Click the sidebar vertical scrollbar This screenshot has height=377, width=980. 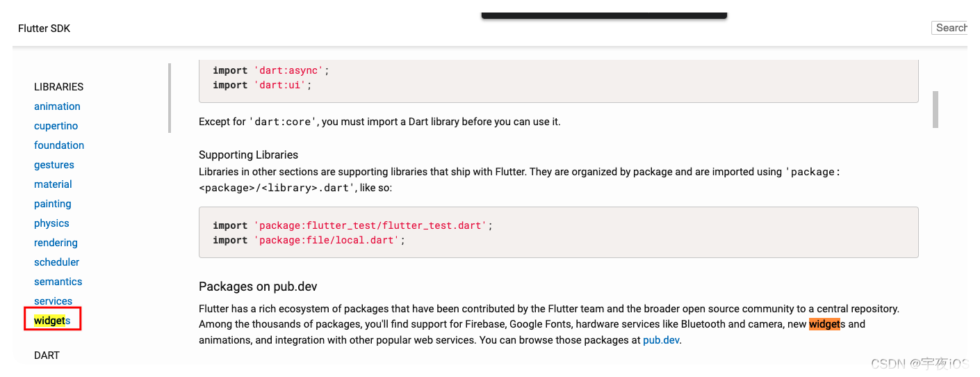tap(169, 98)
